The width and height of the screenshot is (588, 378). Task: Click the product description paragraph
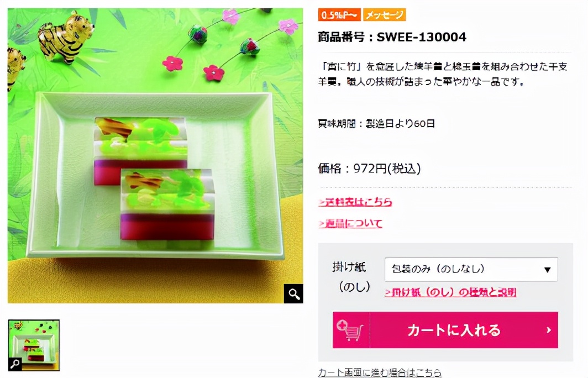443,74
